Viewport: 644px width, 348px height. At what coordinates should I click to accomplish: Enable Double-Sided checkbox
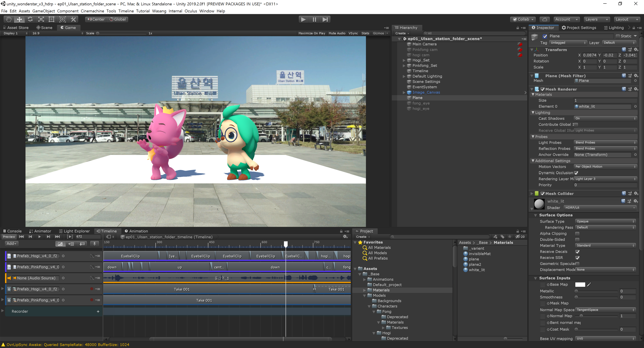click(577, 240)
